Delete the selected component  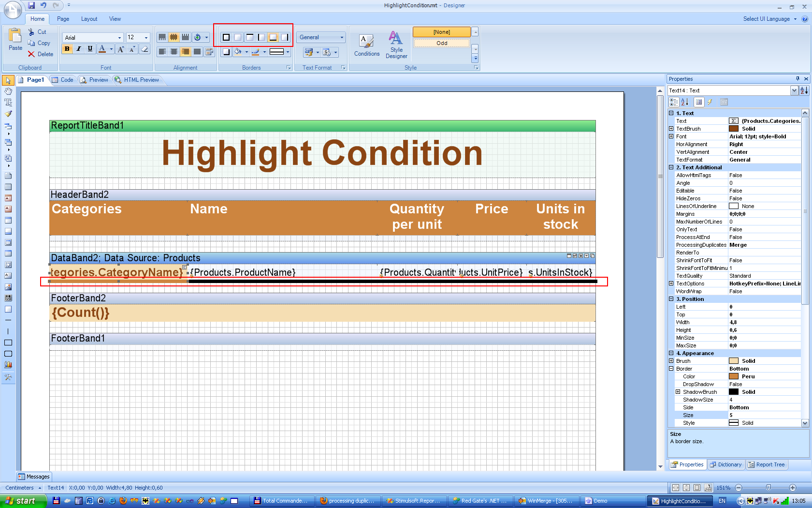(41, 54)
